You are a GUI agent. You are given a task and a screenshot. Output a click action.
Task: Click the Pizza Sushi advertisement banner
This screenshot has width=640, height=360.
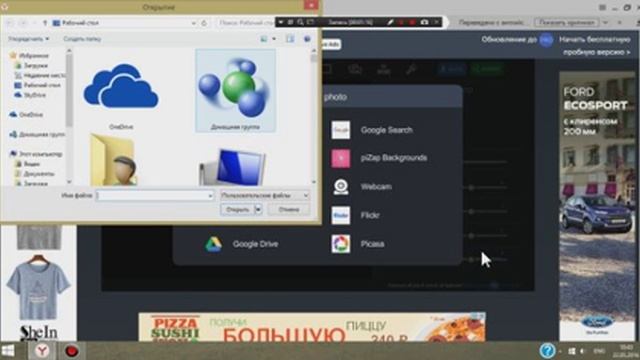[x=312, y=327]
